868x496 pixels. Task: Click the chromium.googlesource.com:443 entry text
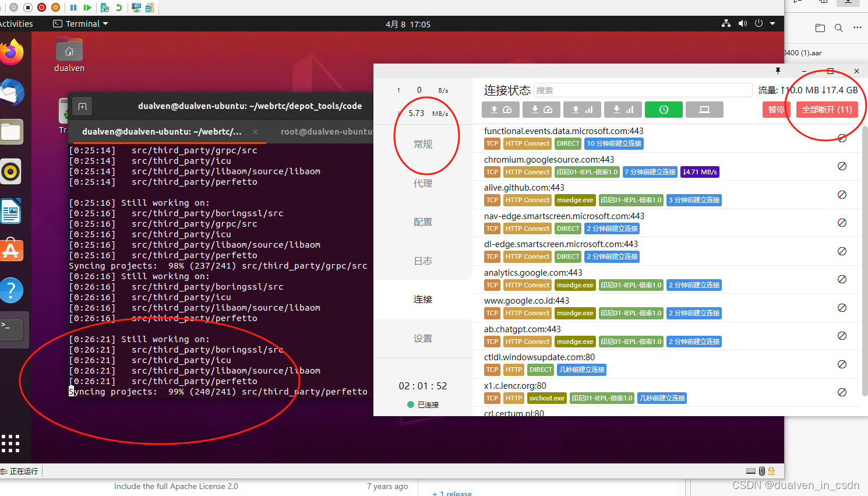click(x=549, y=160)
